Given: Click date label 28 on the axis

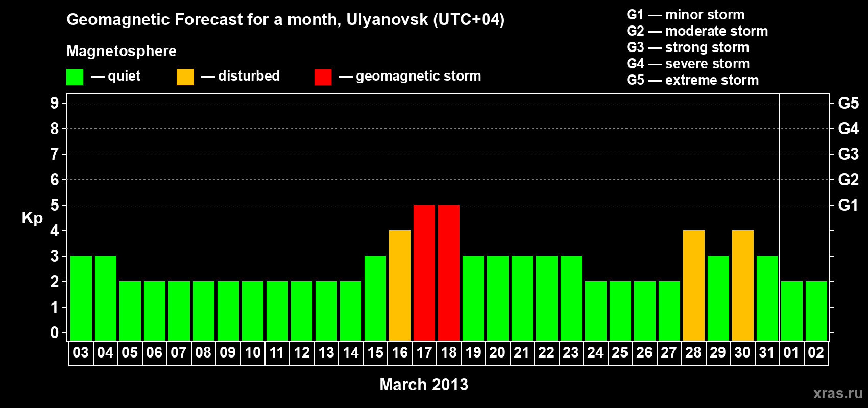Looking at the screenshot, I should click(x=693, y=352).
